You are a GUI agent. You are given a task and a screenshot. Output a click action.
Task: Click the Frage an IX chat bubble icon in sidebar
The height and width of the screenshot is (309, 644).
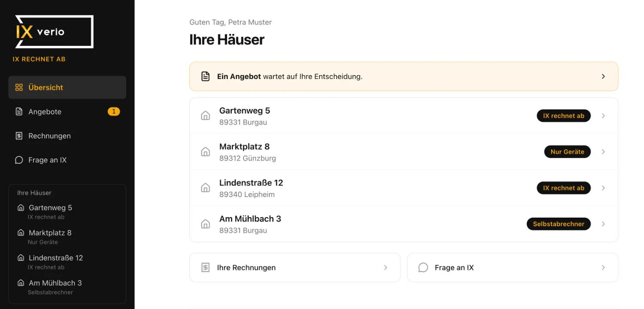point(19,160)
